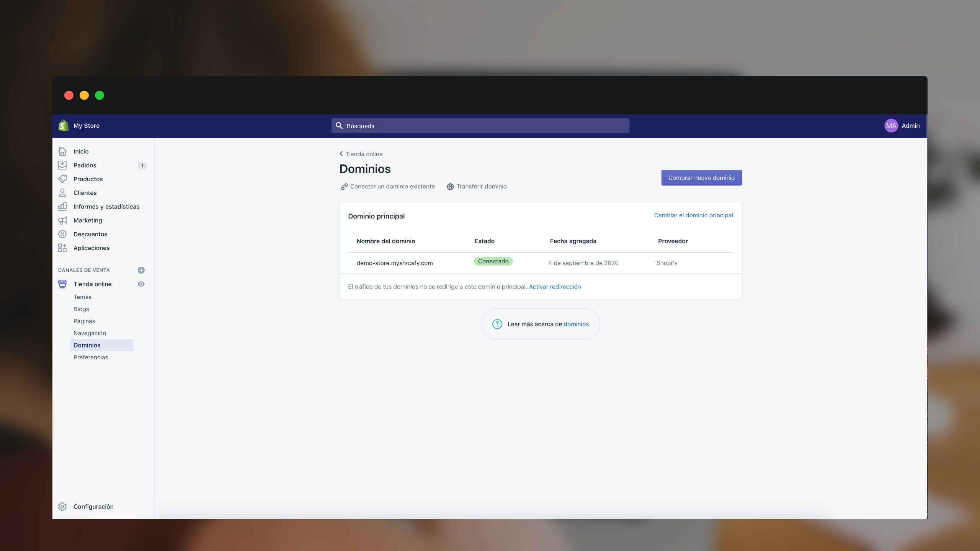This screenshot has width=980, height=551.
Task: Open Blogs submenu item
Action: [x=81, y=309]
